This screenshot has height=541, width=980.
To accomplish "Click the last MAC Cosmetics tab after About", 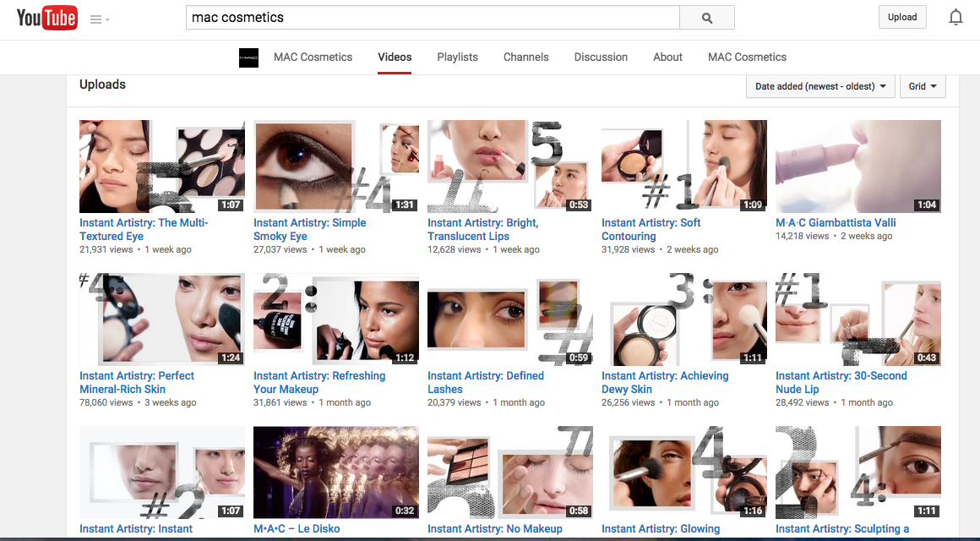I will click(x=747, y=57).
